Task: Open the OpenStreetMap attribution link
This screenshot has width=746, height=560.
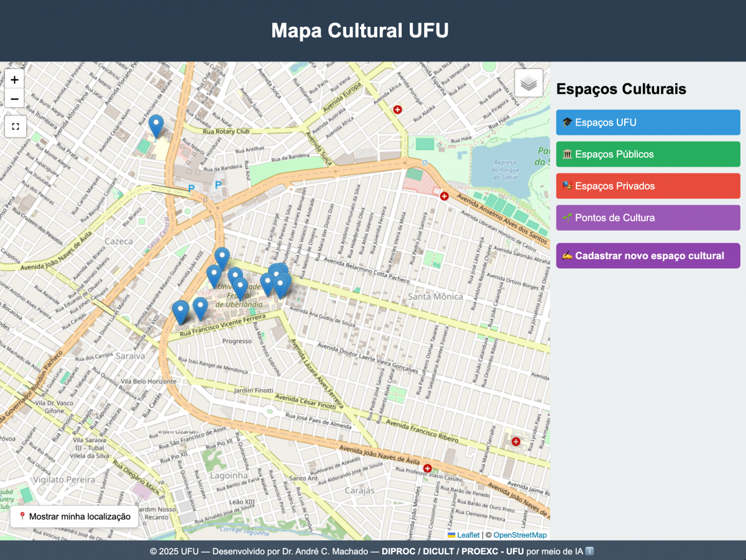Action: 520,535
